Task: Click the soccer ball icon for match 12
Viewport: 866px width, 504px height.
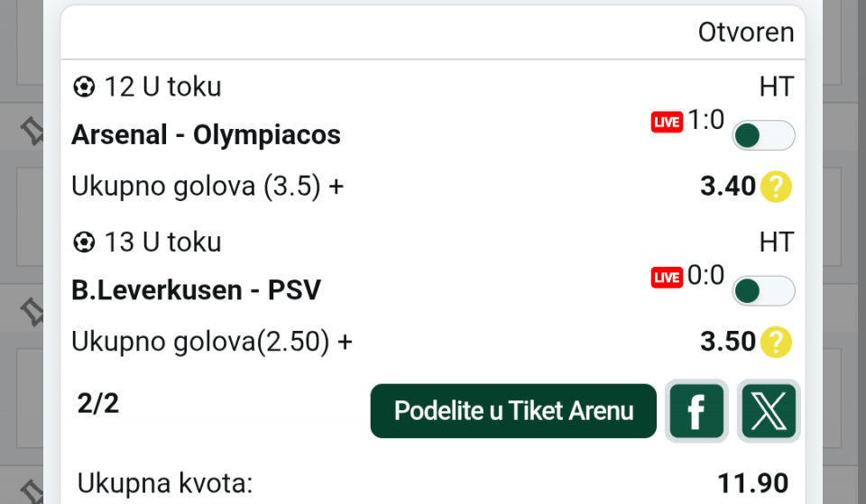Action: pos(84,87)
